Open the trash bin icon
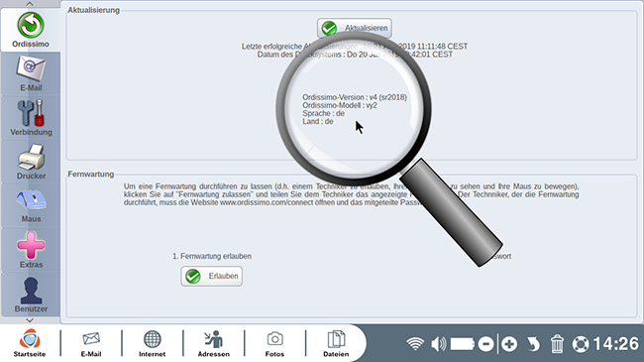This screenshot has height=362, width=644. (557, 344)
